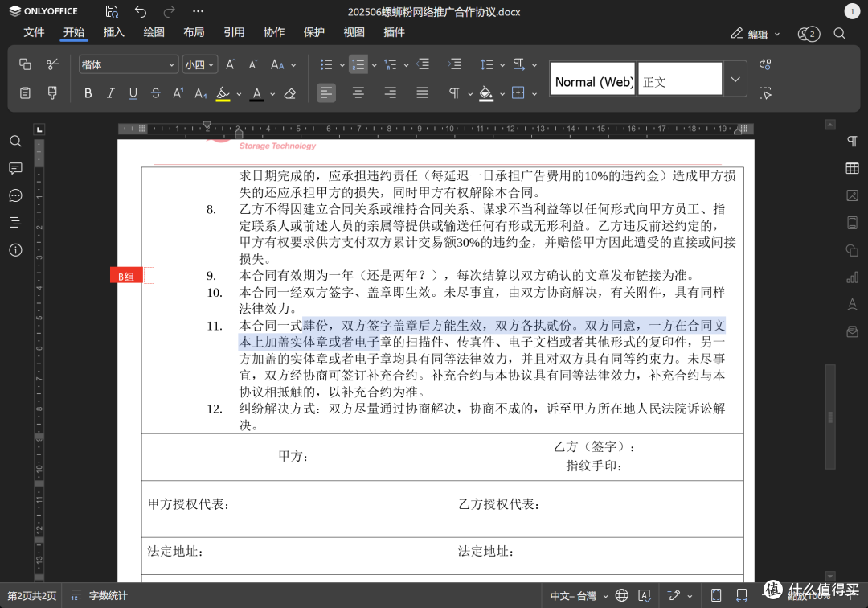Screen dimensions: 868x608
Task: Open the headings navigation panel
Action: [x=15, y=223]
